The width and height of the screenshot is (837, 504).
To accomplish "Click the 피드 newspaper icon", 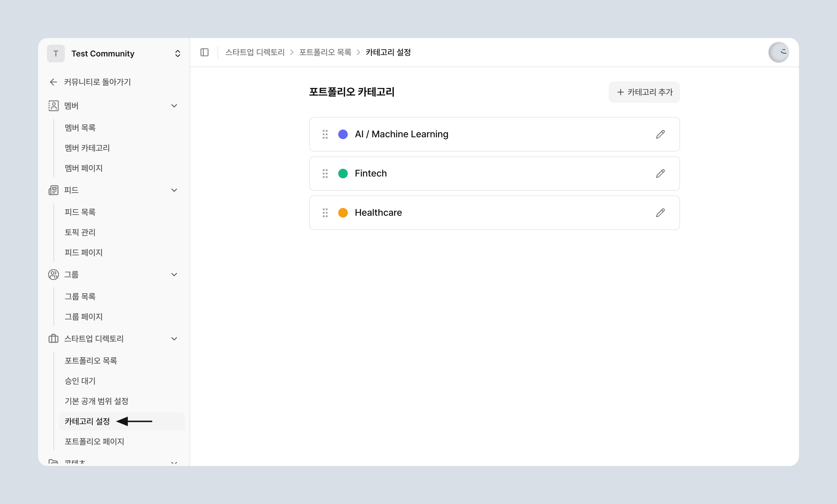I will pos(53,190).
